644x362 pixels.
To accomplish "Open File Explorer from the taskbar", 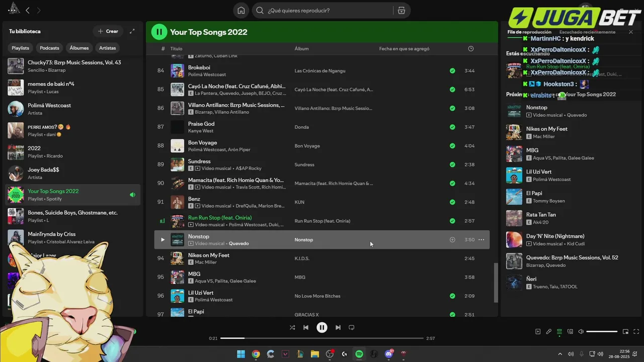I will [x=314, y=354].
